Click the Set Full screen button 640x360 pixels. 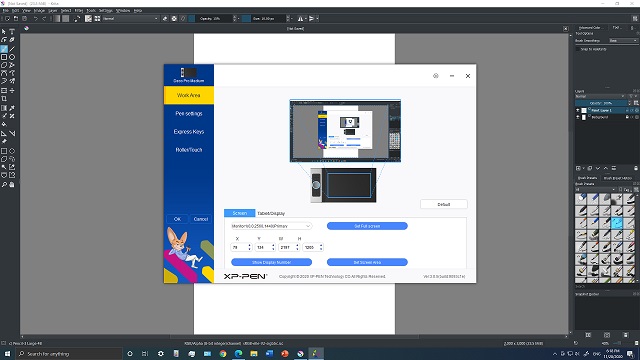[367, 226]
